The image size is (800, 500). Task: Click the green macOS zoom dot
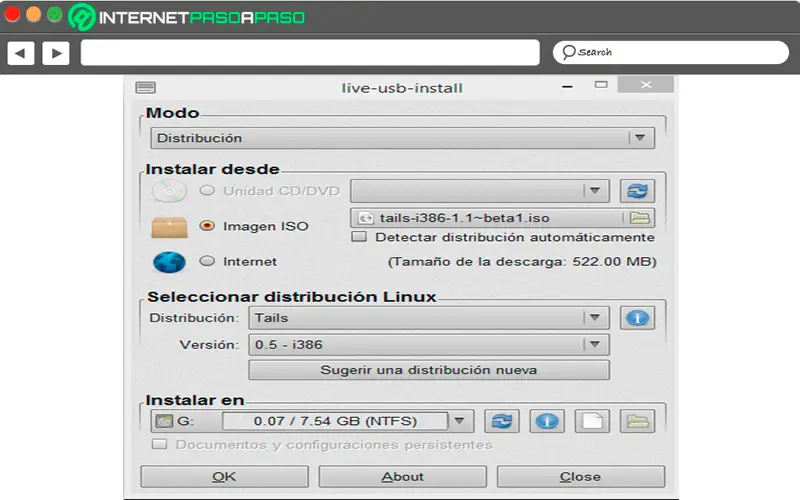pos(55,14)
